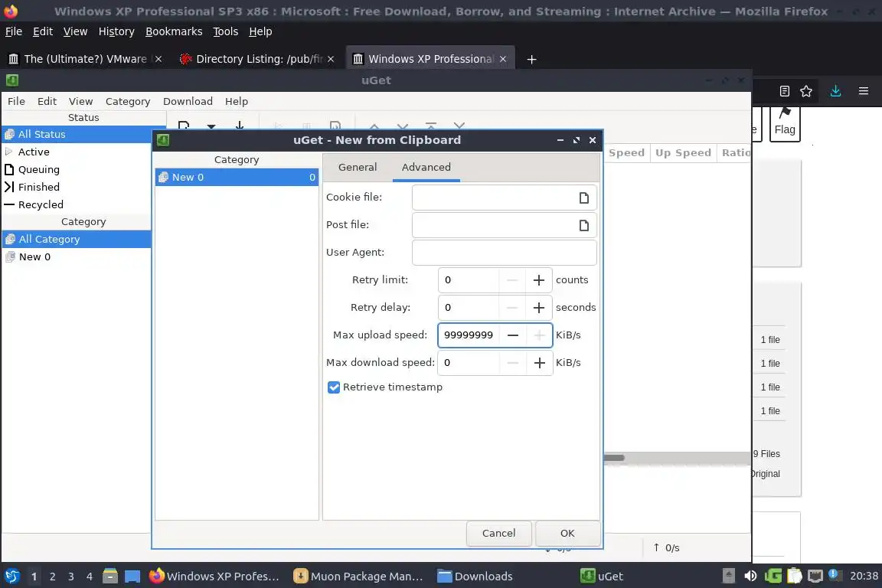Toggle the Retrieve timestamp checkbox
The width and height of the screenshot is (882, 588).
click(x=334, y=387)
